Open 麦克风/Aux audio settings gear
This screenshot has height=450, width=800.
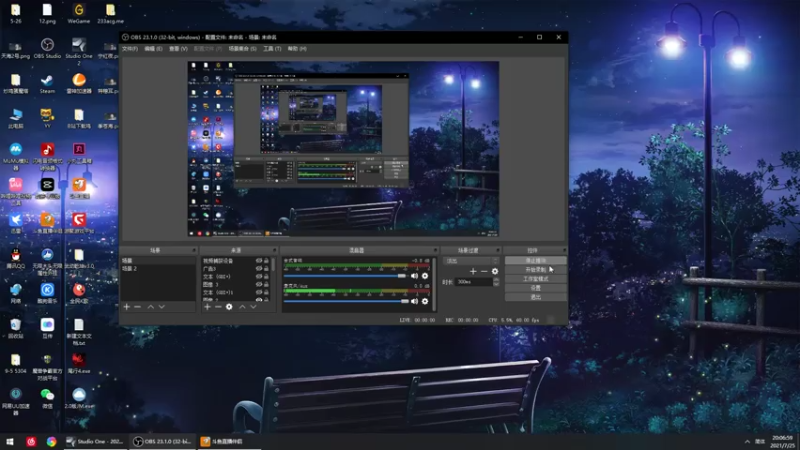coord(425,301)
